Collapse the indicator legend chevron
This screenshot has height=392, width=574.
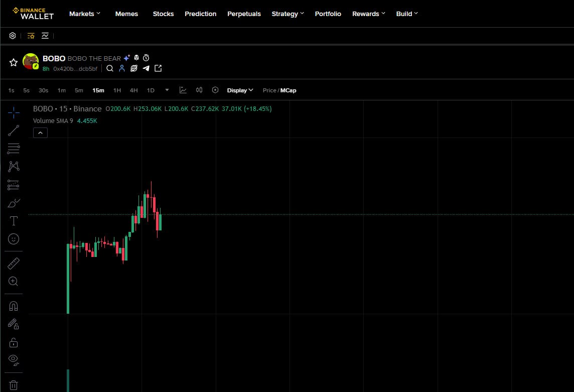click(40, 133)
